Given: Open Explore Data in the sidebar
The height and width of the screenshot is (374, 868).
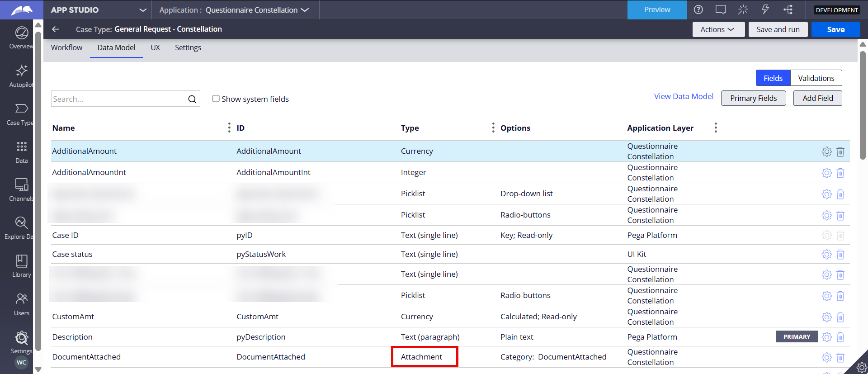Looking at the screenshot, I should (21, 223).
